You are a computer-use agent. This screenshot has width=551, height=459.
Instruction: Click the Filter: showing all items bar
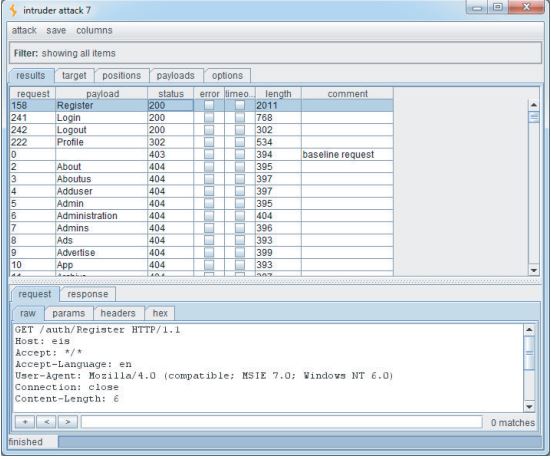pos(275,53)
